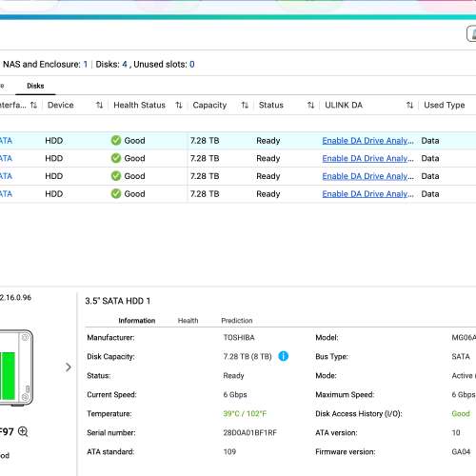The height and width of the screenshot is (476, 476).
Task: Click the TOSHIBA manufacturer value
Action: pyautogui.click(x=239, y=337)
